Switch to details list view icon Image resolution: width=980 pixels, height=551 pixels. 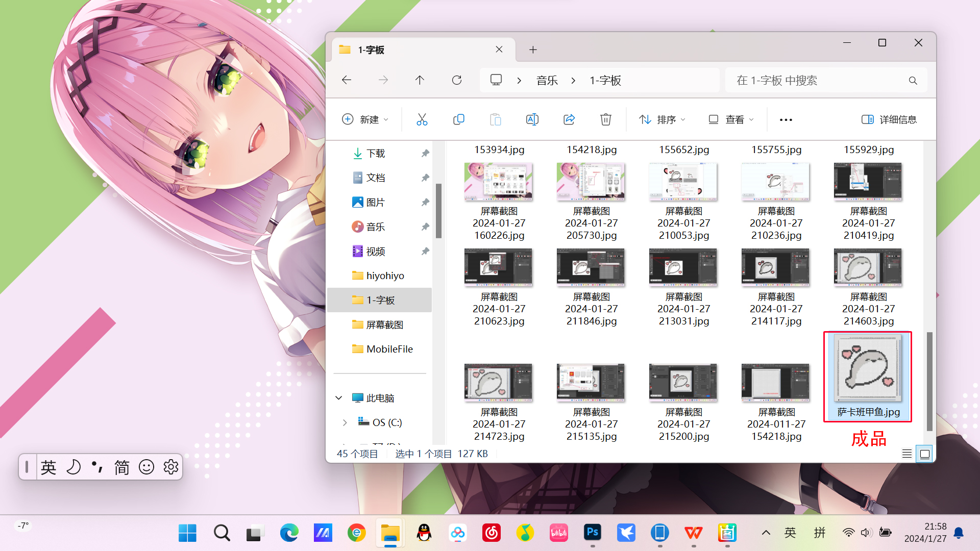(907, 454)
